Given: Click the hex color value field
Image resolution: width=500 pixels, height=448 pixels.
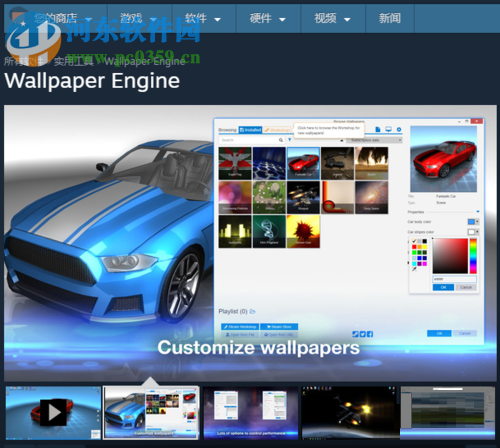Looking at the screenshot, I should coord(455,279).
